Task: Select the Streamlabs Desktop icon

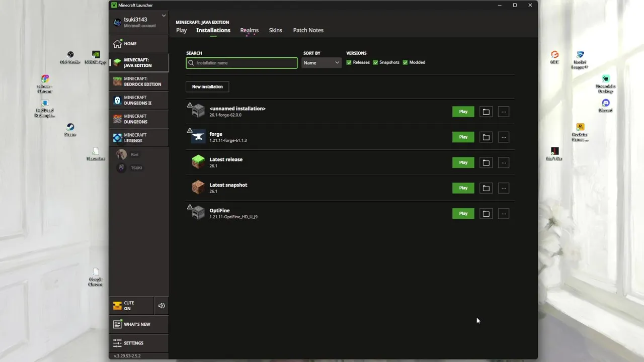Action: (x=606, y=84)
